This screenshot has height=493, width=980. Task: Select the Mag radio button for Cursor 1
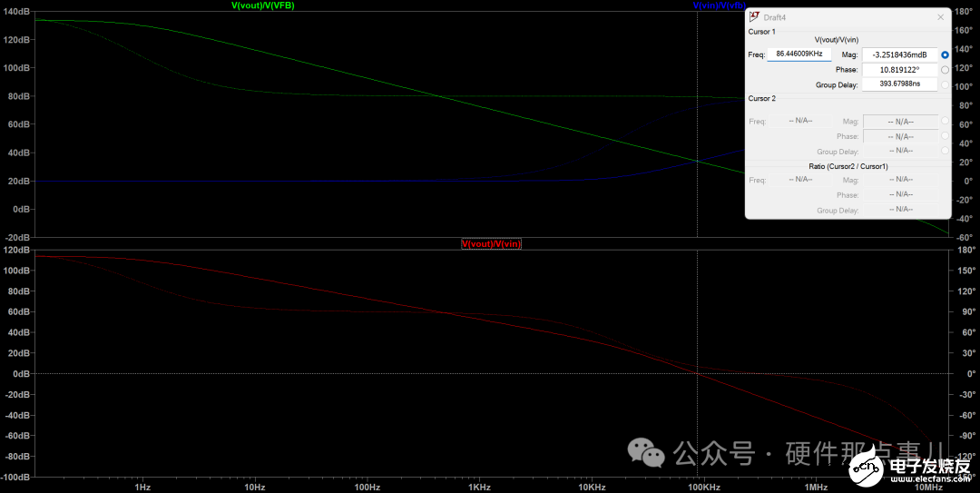pyautogui.click(x=945, y=54)
